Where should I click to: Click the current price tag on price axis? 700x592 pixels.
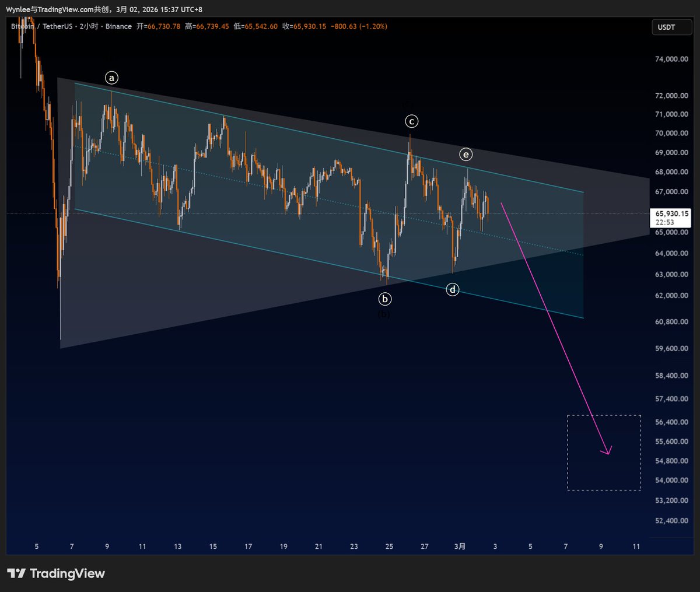tap(670, 218)
